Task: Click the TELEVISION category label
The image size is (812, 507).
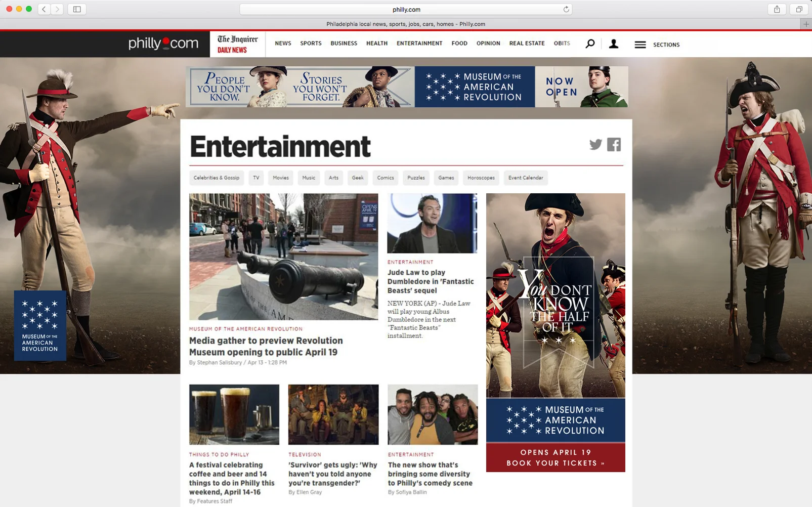Action: click(x=305, y=454)
